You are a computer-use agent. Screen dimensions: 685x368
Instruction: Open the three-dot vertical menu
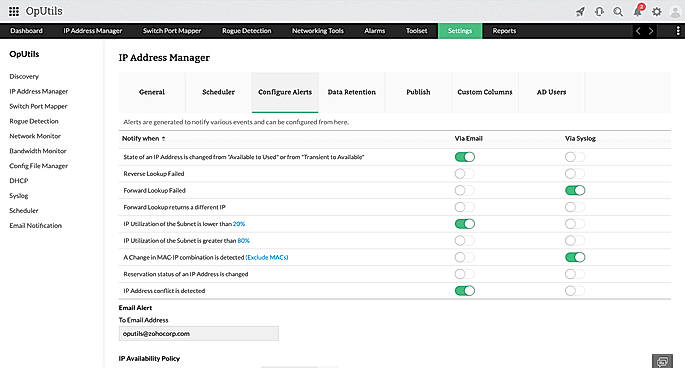pyautogui.click(x=678, y=31)
